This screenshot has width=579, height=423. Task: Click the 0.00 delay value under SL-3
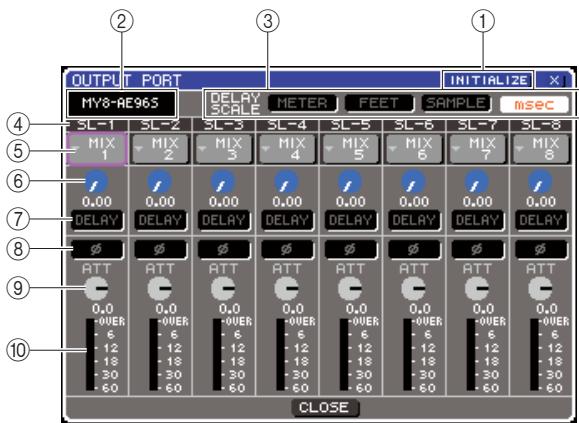pyautogui.click(x=224, y=202)
